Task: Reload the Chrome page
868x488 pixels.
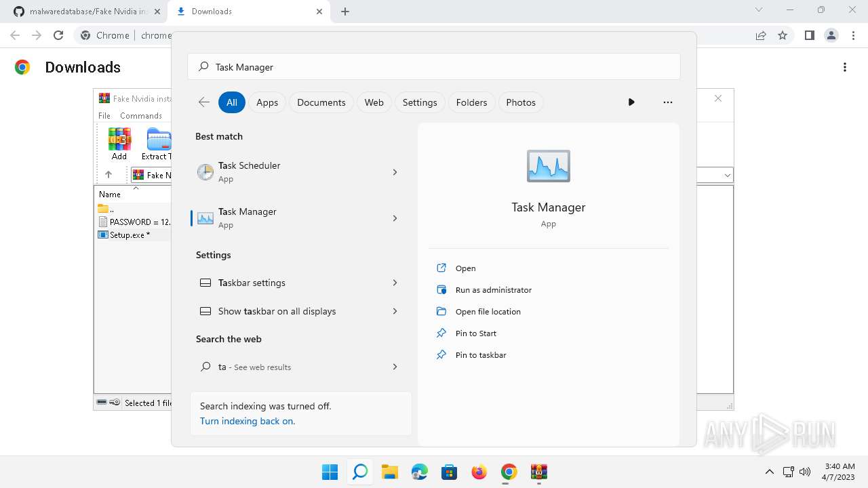Action: coord(58,35)
